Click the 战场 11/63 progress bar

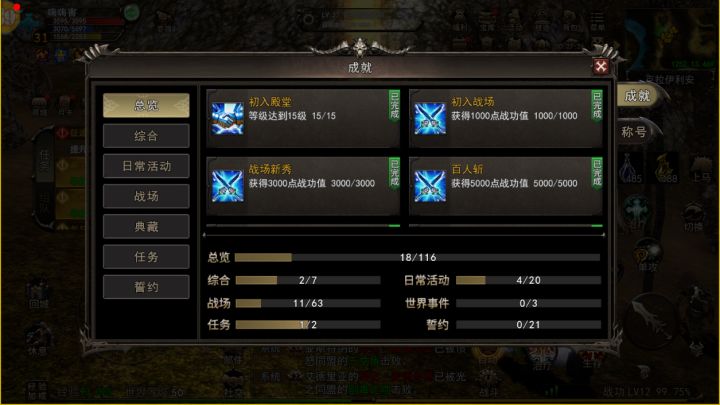(308, 303)
